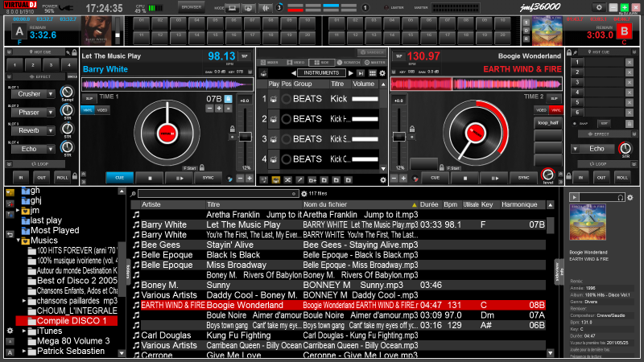Click the loop padlock on left deck

(x=74, y=176)
